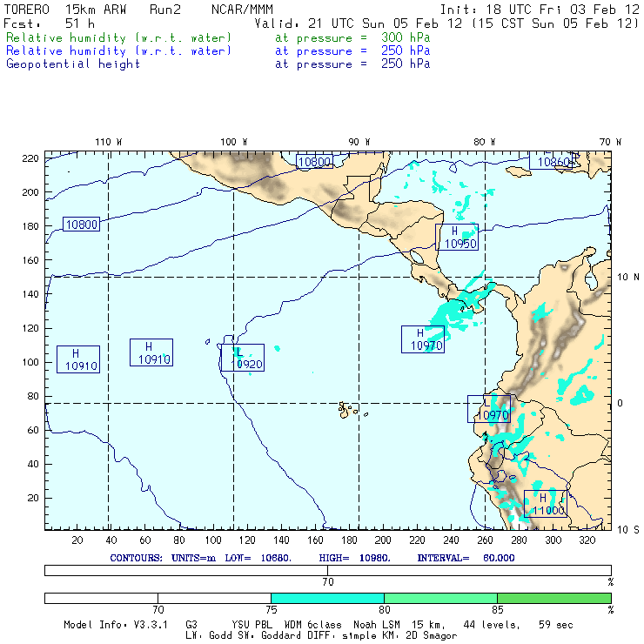Click 'Model Info: V3.3.1' footer text
The height and width of the screenshot is (644, 644).
tap(116, 625)
